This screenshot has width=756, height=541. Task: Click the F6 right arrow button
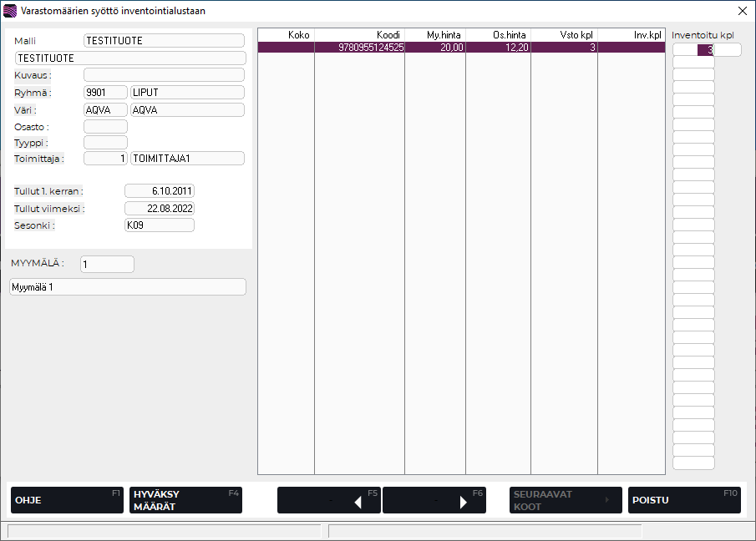pyautogui.click(x=434, y=500)
